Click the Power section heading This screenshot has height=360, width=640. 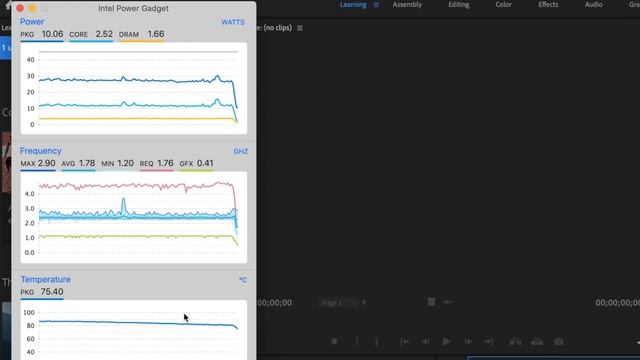(32, 22)
